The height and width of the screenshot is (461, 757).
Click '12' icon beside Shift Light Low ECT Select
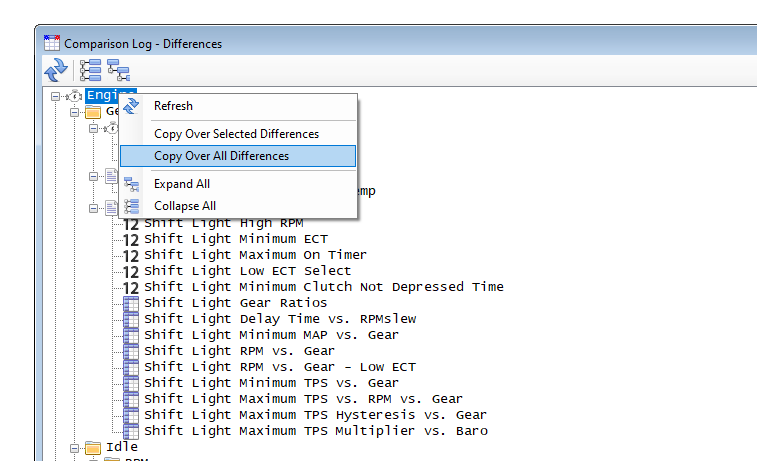pyautogui.click(x=131, y=271)
